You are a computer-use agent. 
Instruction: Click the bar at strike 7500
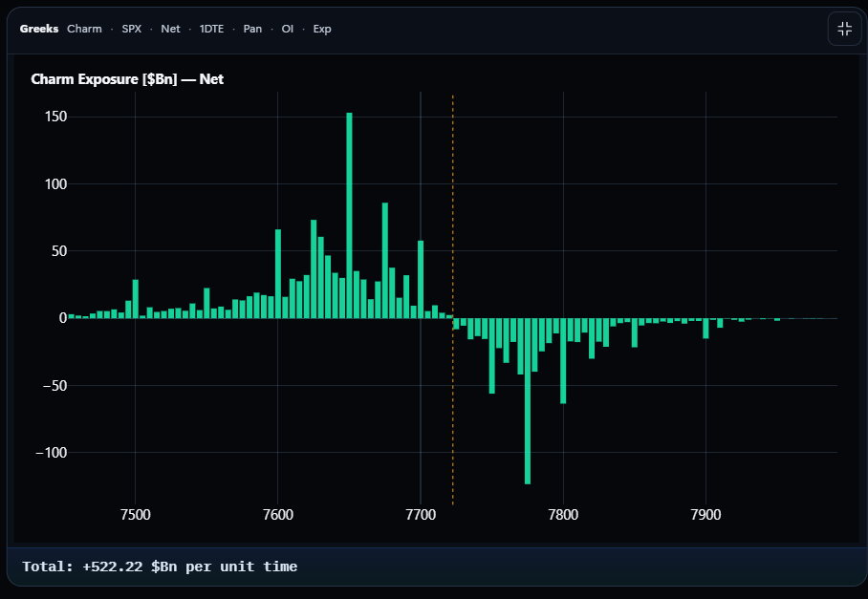[136, 299]
